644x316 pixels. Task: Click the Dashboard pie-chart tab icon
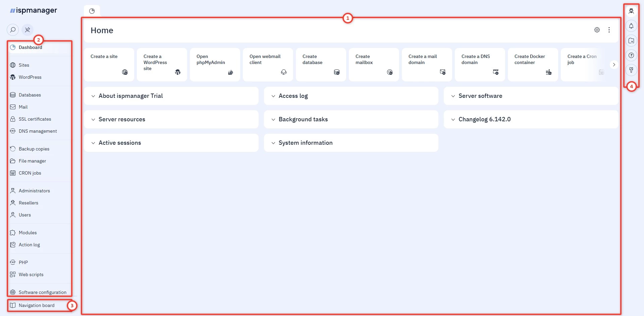[92, 11]
